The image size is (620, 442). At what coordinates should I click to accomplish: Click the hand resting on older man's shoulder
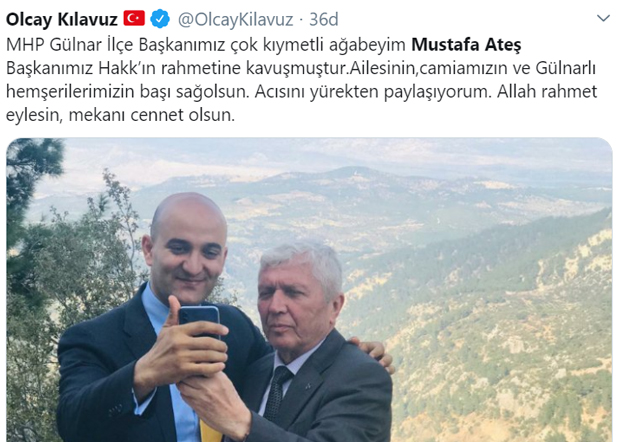click(x=374, y=352)
